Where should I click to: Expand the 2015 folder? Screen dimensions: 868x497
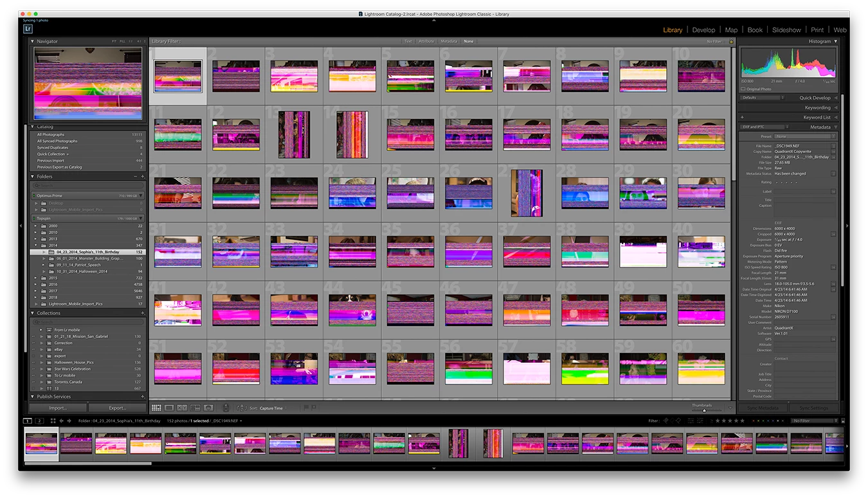pos(36,278)
